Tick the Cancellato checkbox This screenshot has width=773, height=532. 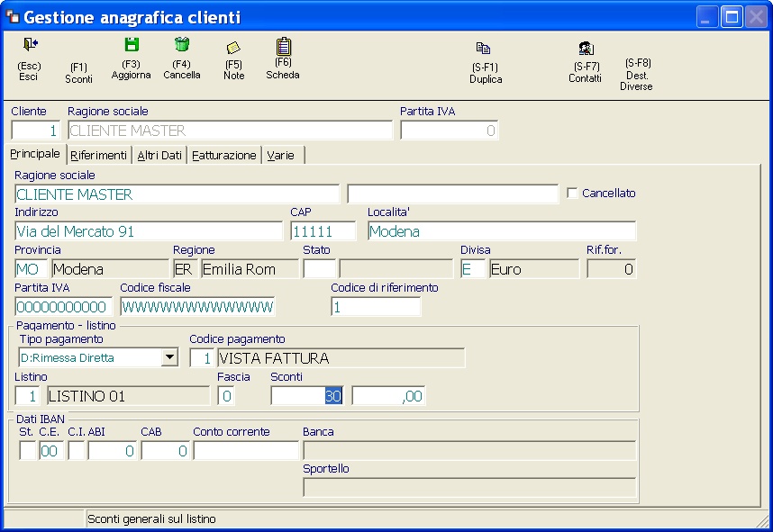click(x=572, y=194)
